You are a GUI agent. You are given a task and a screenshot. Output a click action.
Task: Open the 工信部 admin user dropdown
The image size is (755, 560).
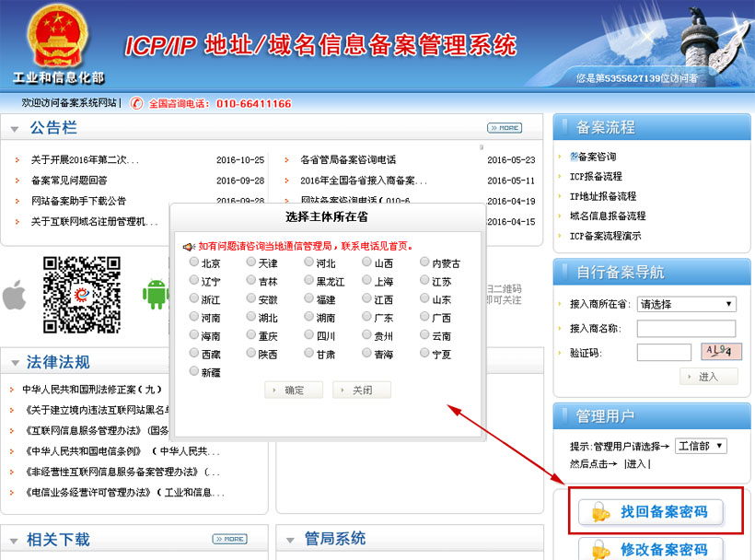click(701, 446)
